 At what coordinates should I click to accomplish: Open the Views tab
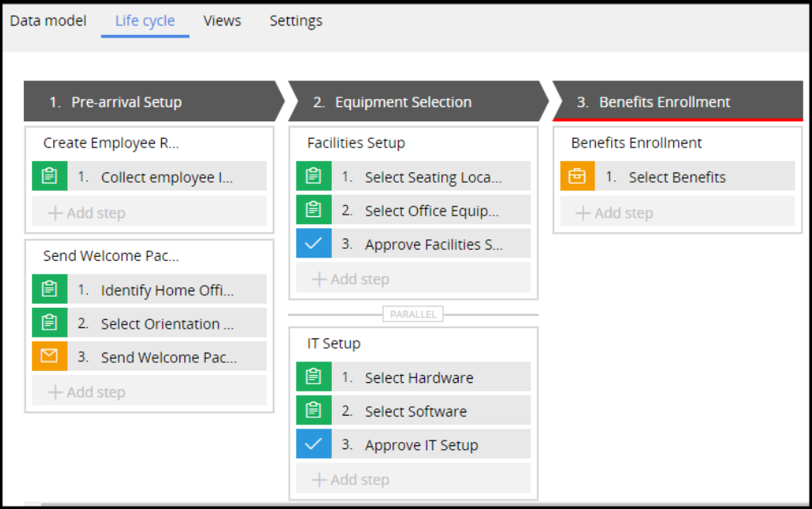(x=222, y=21)
